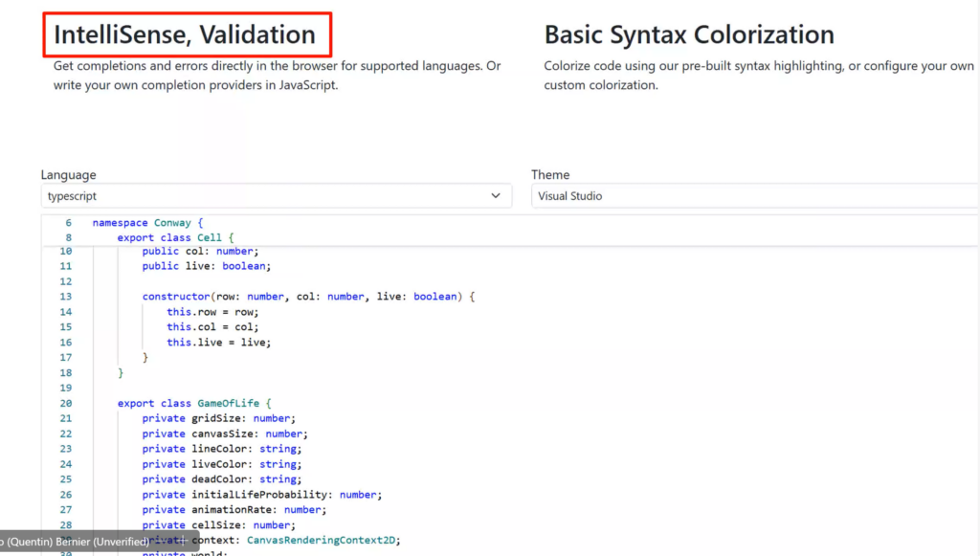The image size is (980, 556).
Task: Click the IntelliSense description paragraph text
Action: pos(277,76)
